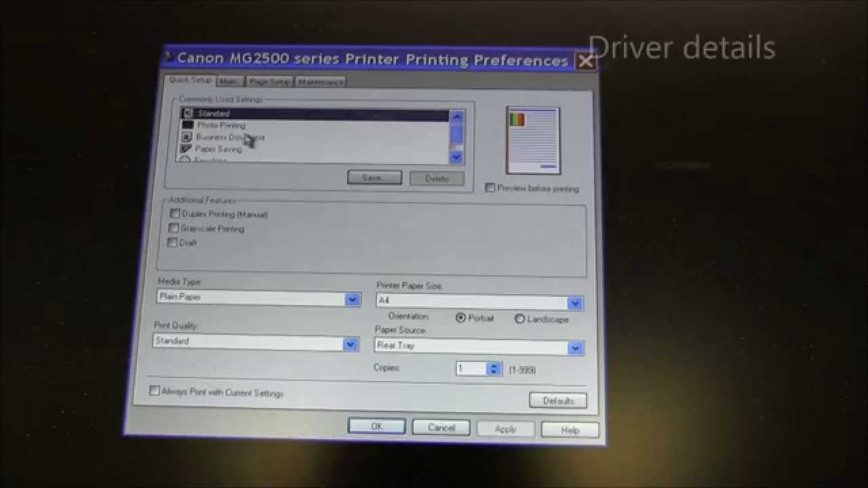Open the Printer Paper Size dropdown
This screenshot has height=488, width=868.
pyautogui.click(x=479, y=302)
